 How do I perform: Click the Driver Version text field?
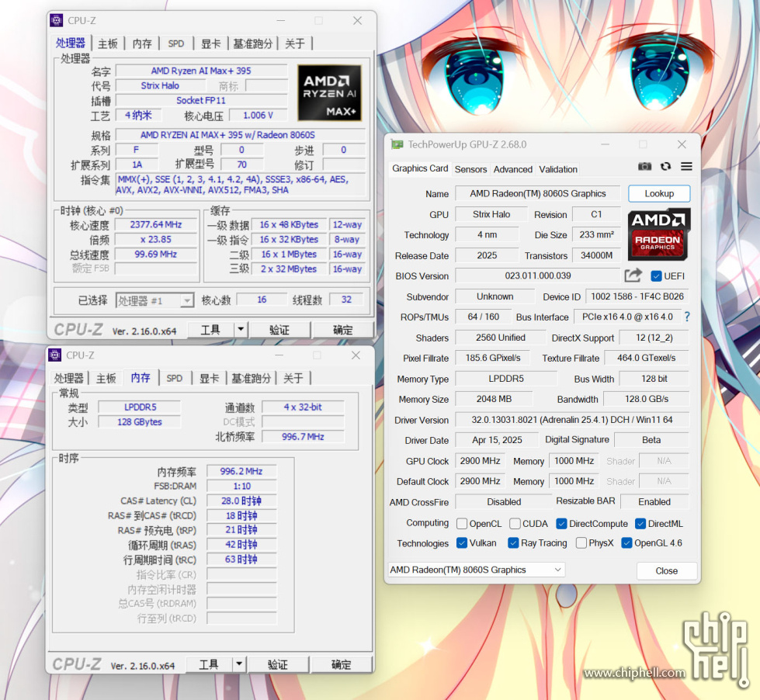coord(571,420)
